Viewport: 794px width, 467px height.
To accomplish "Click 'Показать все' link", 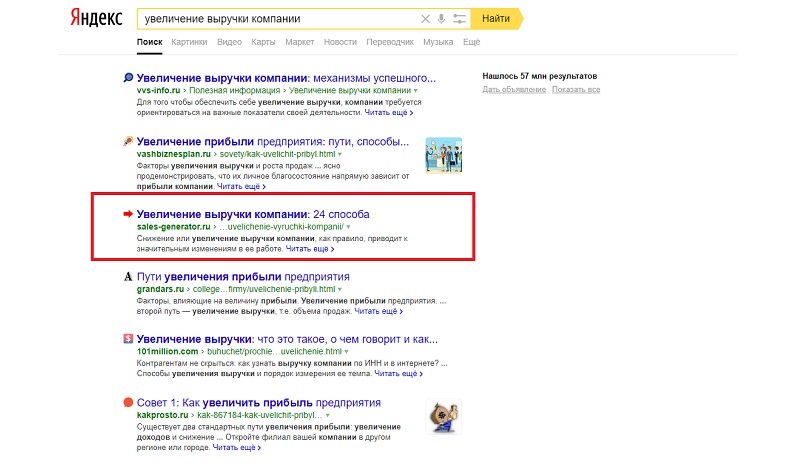I will 576,89.
